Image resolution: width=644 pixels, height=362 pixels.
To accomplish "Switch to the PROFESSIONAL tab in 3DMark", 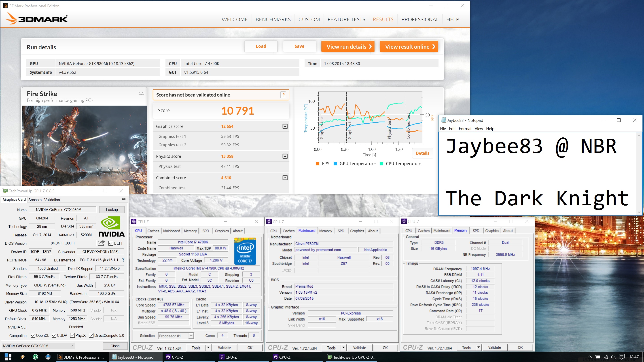I will coord(420,19).
